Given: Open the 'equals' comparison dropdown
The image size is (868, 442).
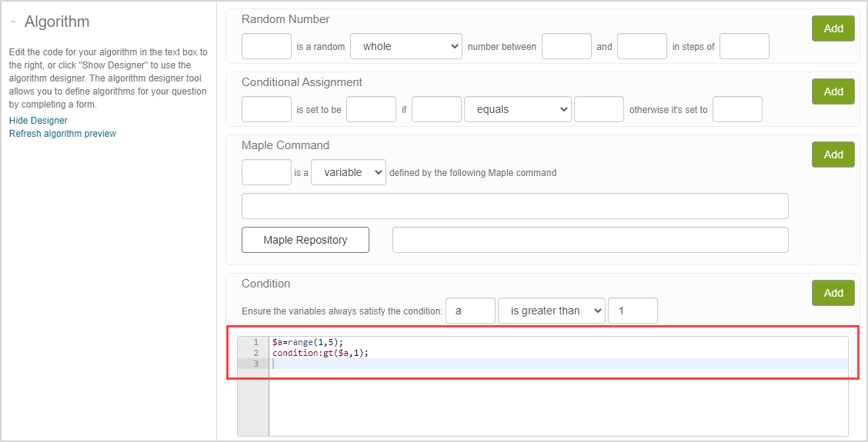Looking at the screenshot, I should click(517, 110).
